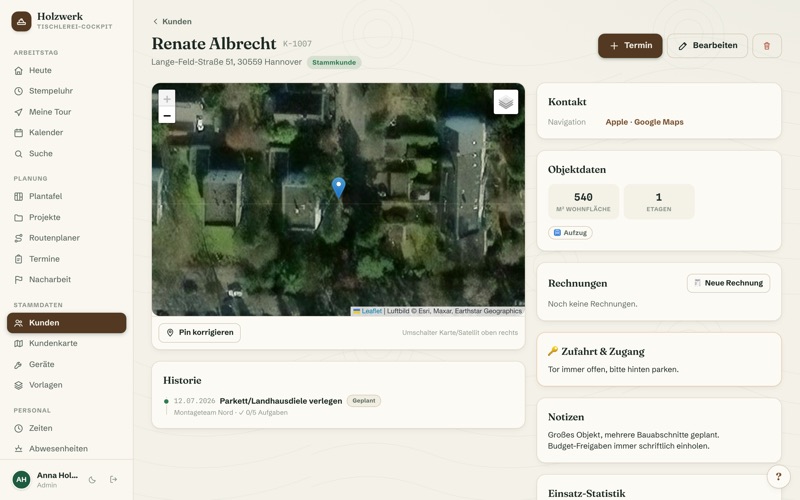The height and width of the screenshot is (500, 800).
Task: Click the Plantafel grid icon
Action: click(x=18, y=196)
